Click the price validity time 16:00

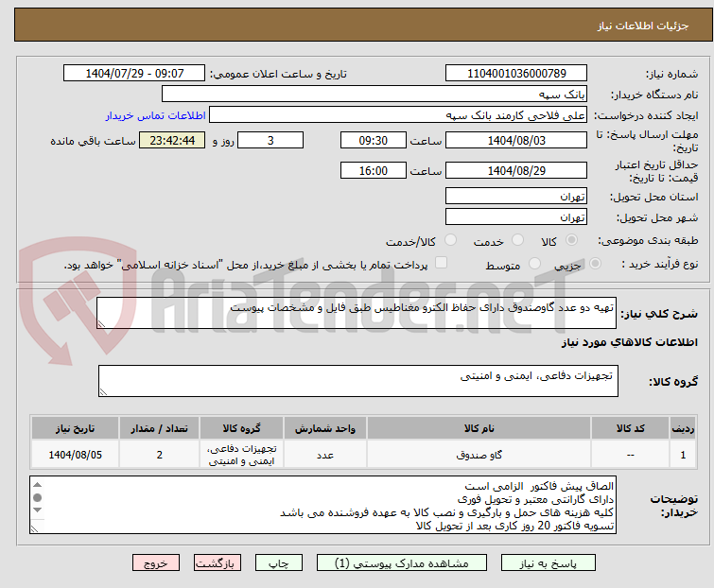(x=373, y=170)
